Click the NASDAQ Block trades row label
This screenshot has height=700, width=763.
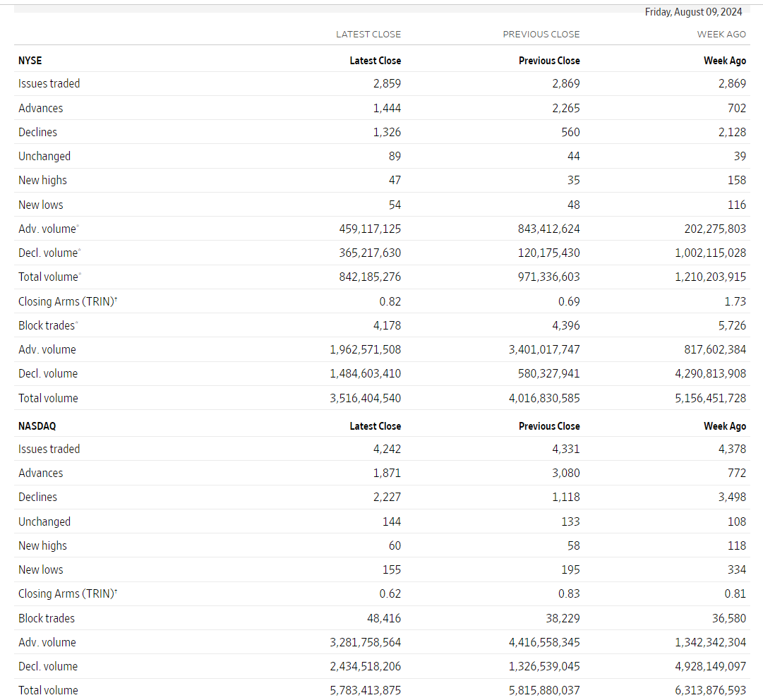pos(47,619)
